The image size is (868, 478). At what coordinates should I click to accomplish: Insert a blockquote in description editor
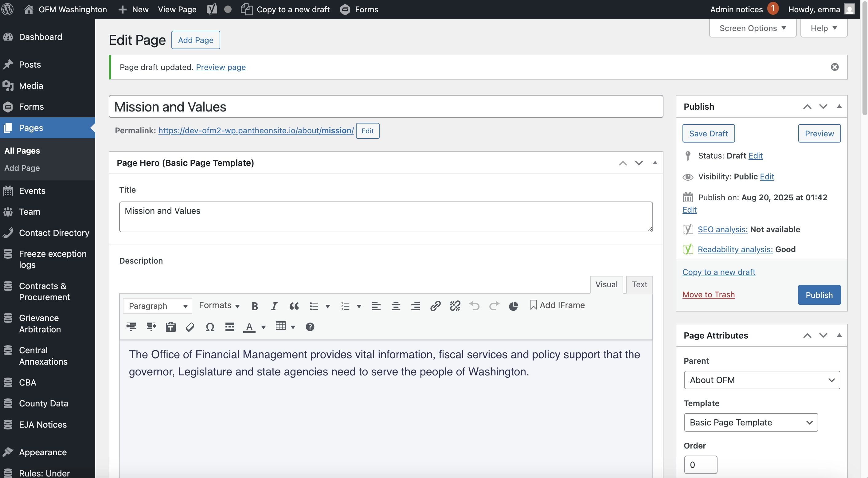pyautogui.click(x=294, y=306)
